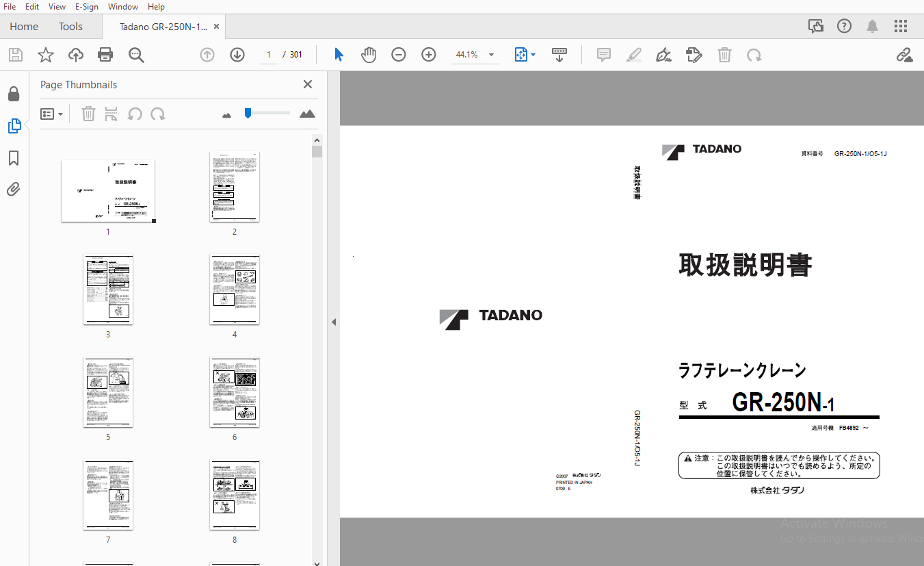Screen dimensions: 924x566
Task: Click the GR-250N-1 model text on page
Action: coord(783,403)
